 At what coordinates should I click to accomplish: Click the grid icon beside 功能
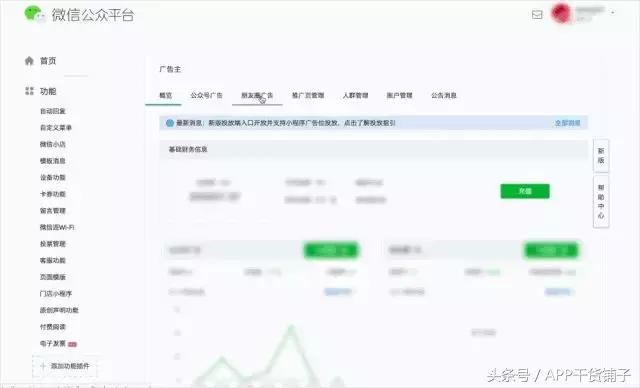click(x=29, y=91)
